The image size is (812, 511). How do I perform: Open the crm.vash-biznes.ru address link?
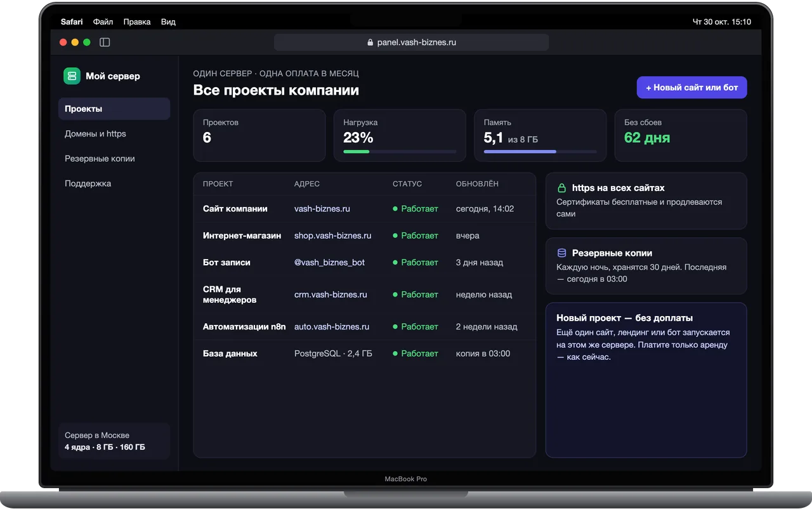tap(331, 295)
